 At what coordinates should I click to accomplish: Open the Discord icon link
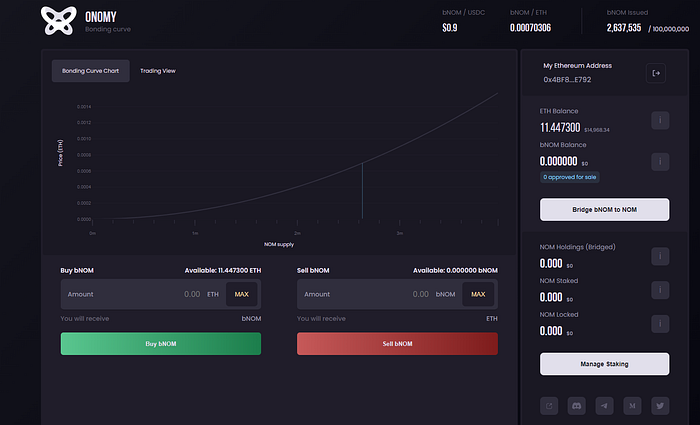577,406
